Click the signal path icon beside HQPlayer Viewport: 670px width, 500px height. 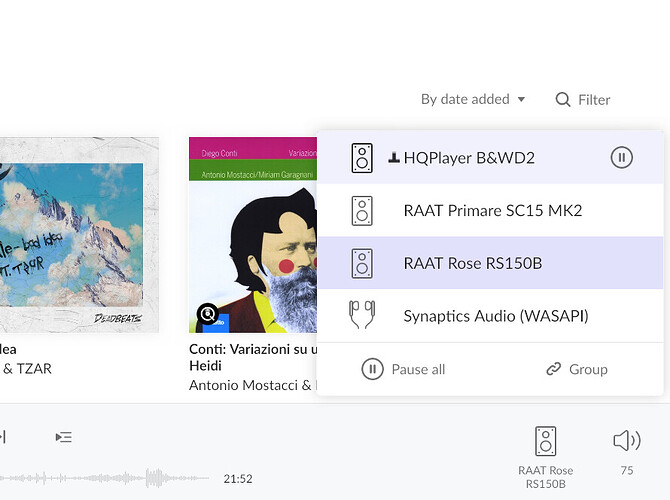pos(394,158)
